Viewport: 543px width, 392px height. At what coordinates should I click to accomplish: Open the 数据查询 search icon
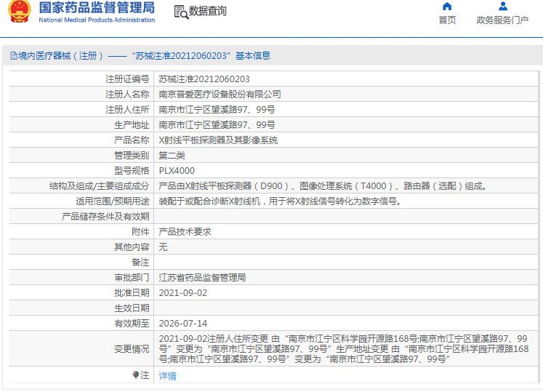click(181, 12)
